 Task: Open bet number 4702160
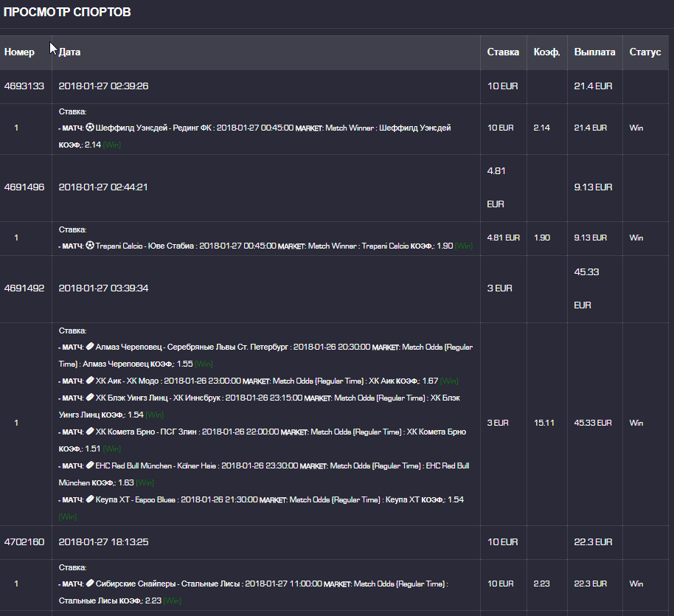[24, 542]
